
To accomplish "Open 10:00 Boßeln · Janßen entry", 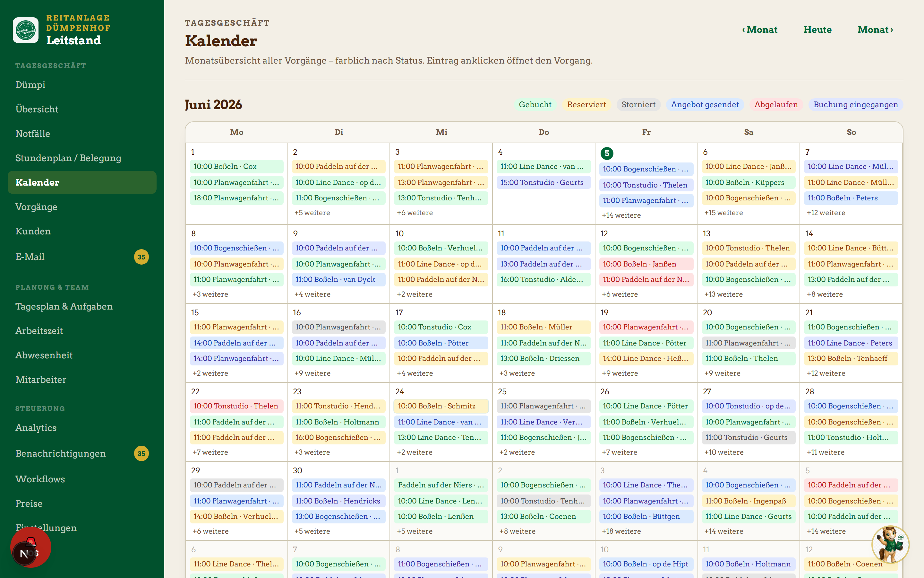I will (646, 264).
